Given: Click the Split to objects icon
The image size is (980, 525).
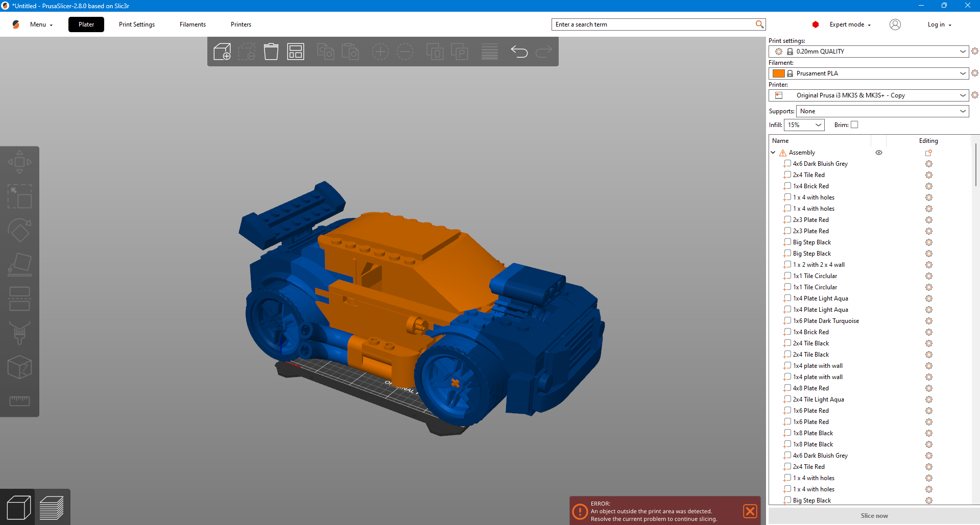Looking at the screenshot, I should [x=435, y=52].
